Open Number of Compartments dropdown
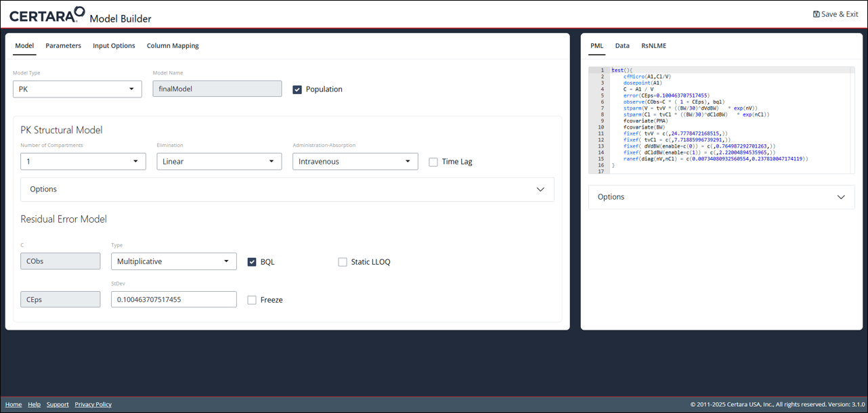This screenshot has height=413, width=868. tap(83, 161)
